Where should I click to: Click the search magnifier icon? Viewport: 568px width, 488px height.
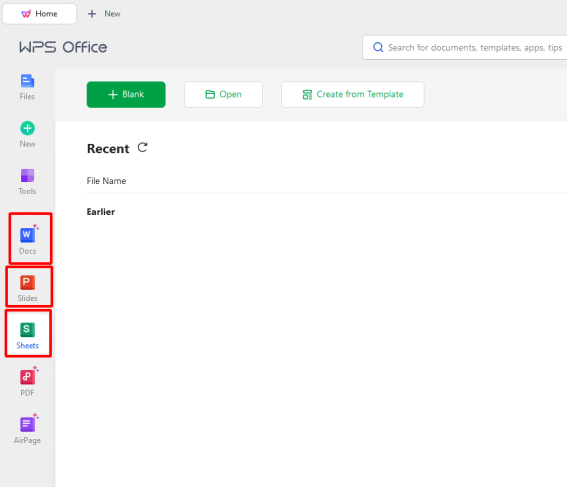tap(378, 47)
